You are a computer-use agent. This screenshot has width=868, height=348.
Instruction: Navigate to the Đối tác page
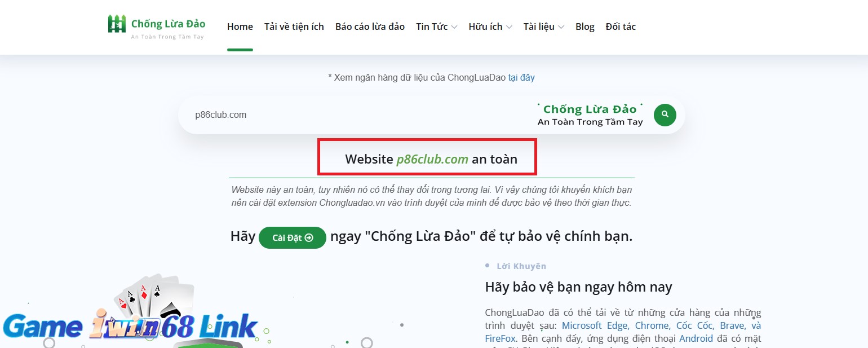[621, 27]
